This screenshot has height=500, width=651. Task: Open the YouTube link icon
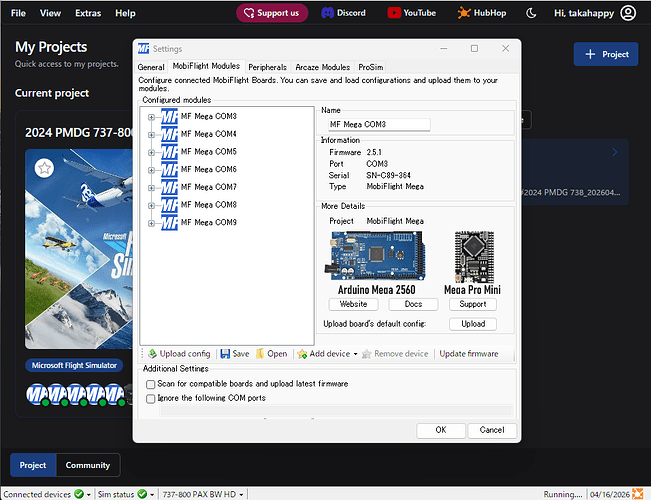[394, 13]
